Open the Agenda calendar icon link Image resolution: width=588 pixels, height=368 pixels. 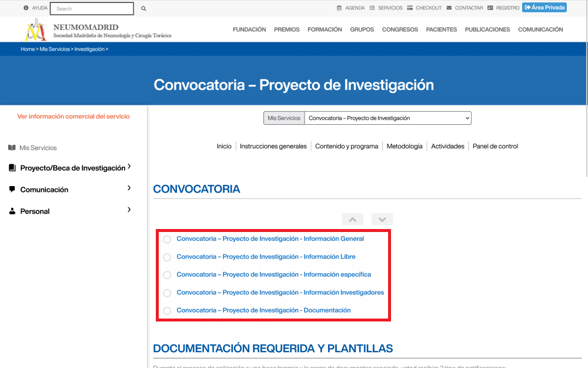tap(339, 8)
